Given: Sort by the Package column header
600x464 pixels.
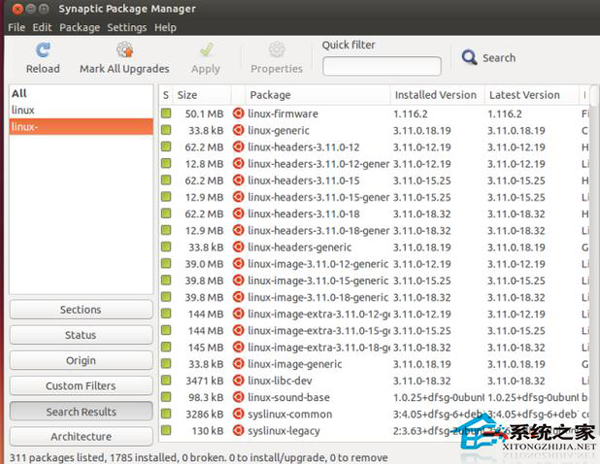Looking at the screenshot, I should coord(318,95).
